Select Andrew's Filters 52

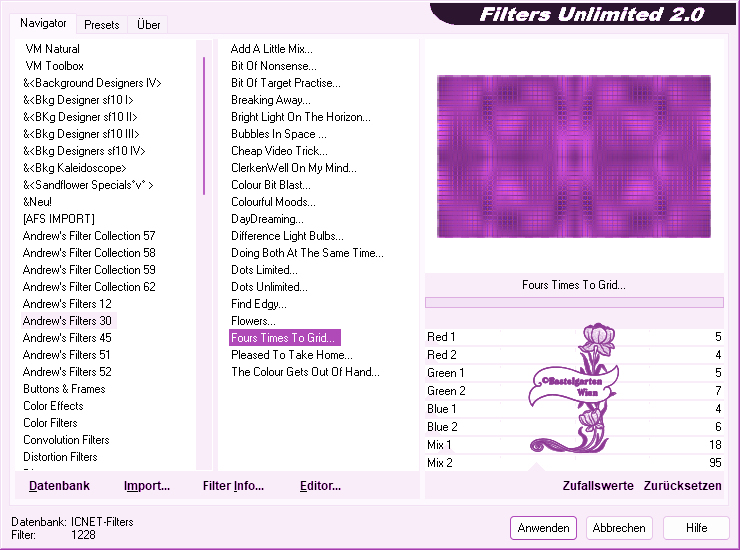(x=67, y=372)
